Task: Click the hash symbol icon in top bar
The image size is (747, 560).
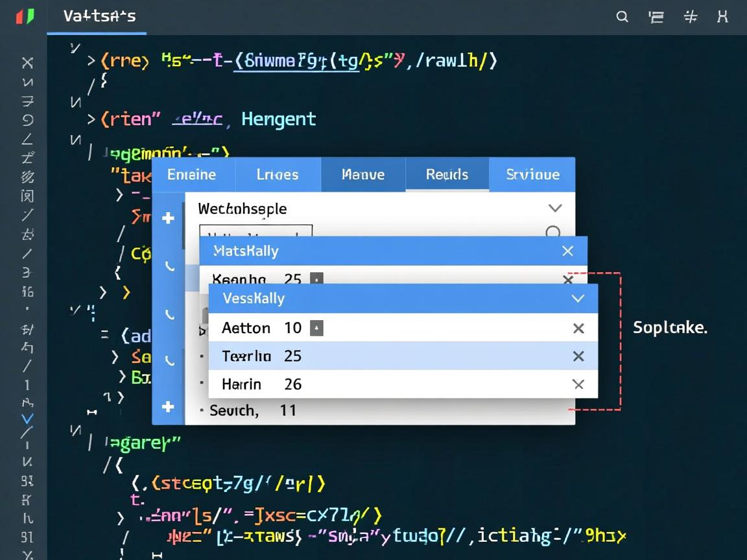Action: pyautogui.click(x=691, y=17)
